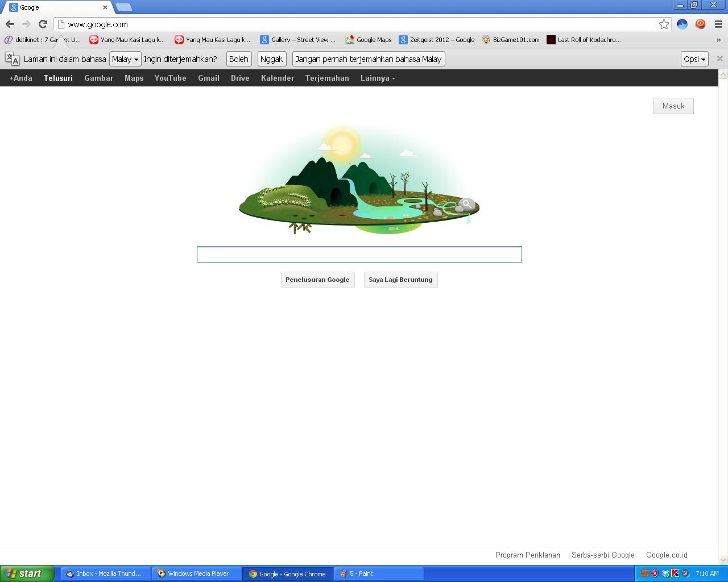Open the Windows start menu

pos(27,573)
